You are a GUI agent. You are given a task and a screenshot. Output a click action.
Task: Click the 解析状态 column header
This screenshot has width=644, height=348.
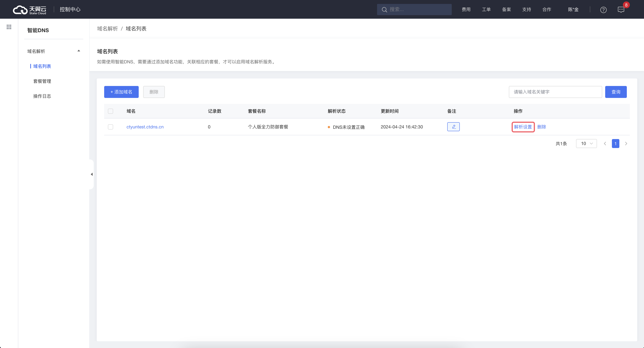[x=337, y=111]
